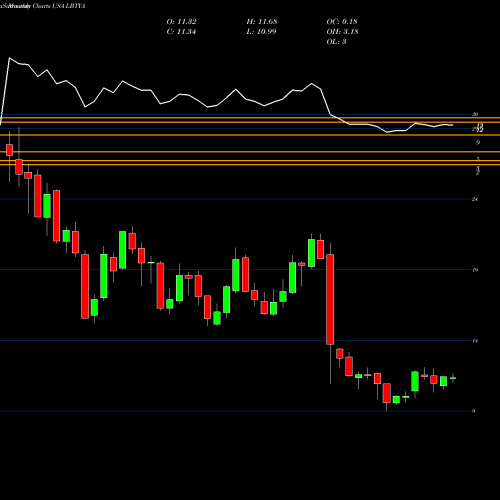500x500 pixels.
Task: Click the 'C: 11.34' close value
Action: [181, 32]
